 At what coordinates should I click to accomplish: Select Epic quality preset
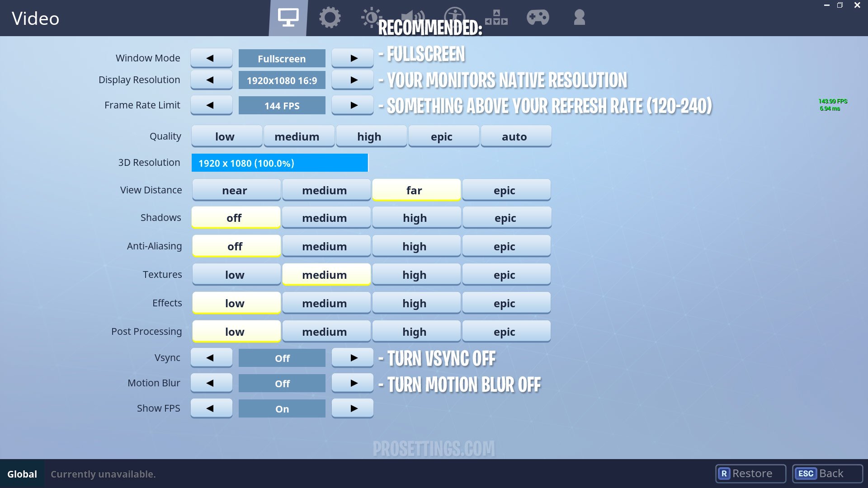pos(442,136)
